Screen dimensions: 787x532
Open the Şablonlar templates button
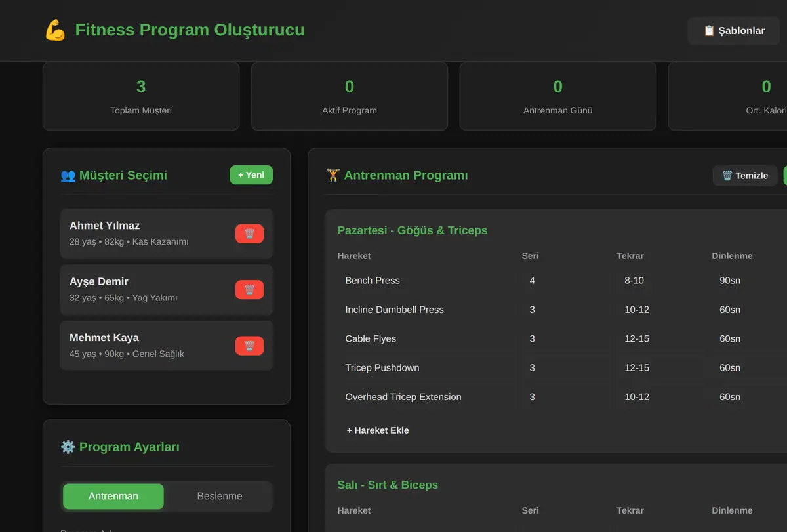(734, 31)
